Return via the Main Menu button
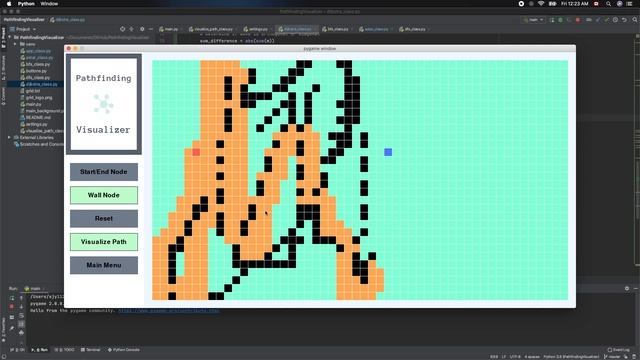The image size is (640, 360). click(x=104, y=265)
